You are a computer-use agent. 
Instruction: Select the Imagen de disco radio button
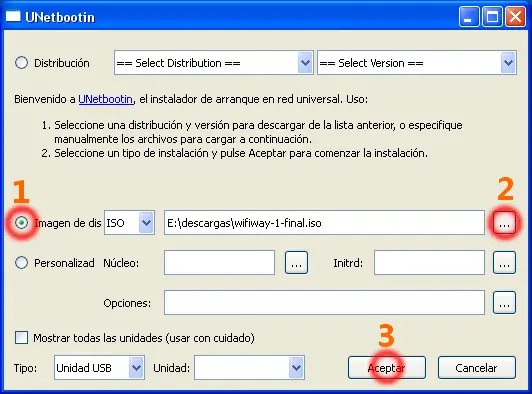click(21, 223)
